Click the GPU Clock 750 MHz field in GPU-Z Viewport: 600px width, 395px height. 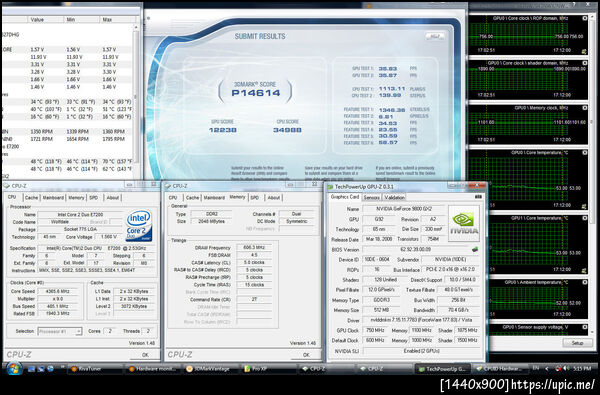(375, 330)
